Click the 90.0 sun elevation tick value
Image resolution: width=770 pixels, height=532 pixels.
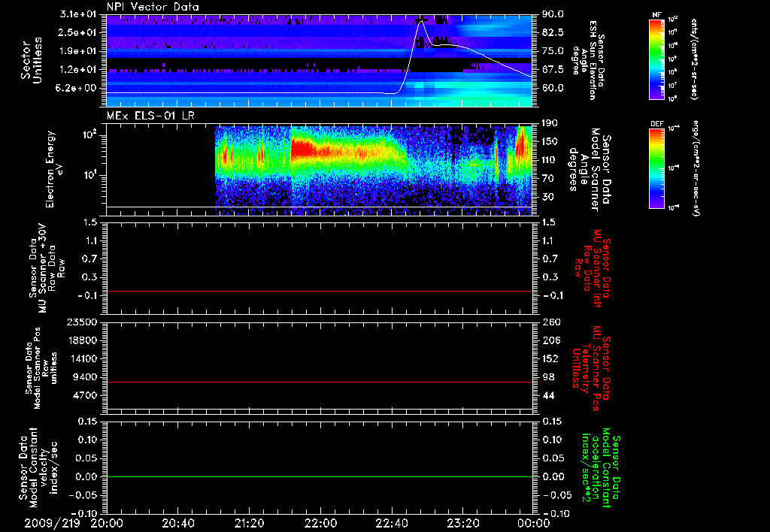553,14
